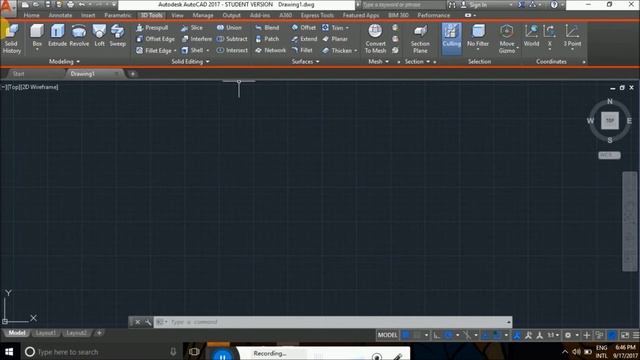Screen dimensions: 640x360
Task: Select the surface Blend tool
Action: tap(267, 28)
